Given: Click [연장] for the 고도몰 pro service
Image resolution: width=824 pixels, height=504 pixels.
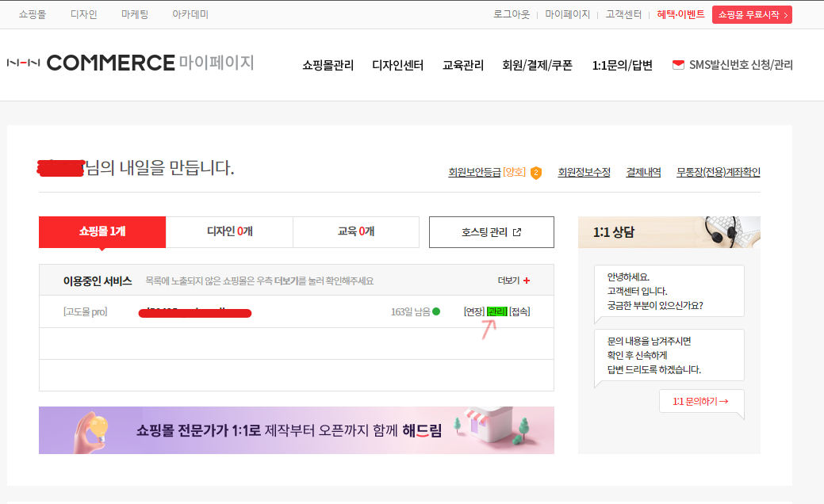Looking at the screenshot, I should click(474, 312).
